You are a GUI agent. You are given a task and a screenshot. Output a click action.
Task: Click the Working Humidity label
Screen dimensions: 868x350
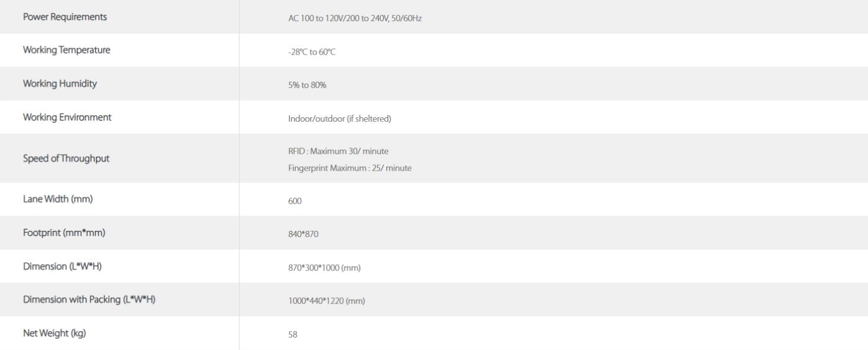click(x=60, y=84)
